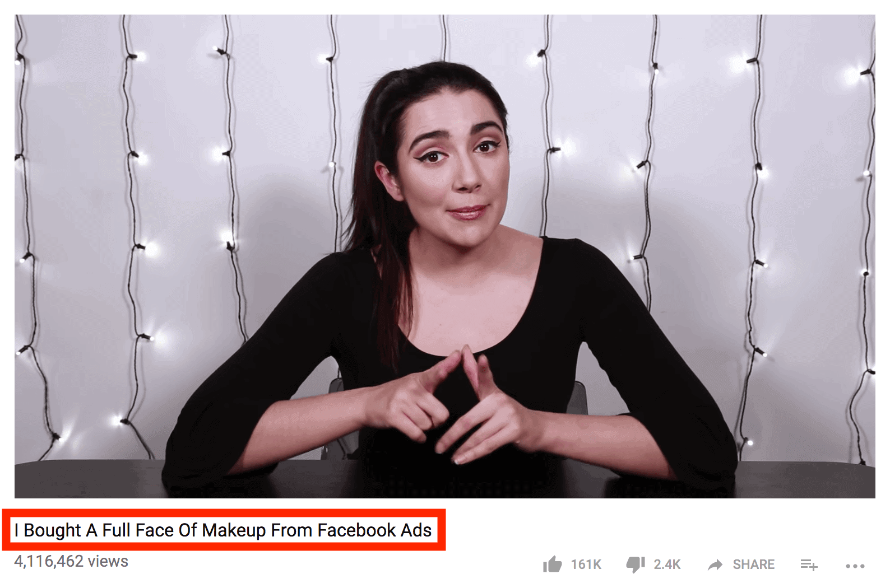This screenshot has height=588, width=890.
Task: Click the word views under the title
Action: [108, 561]
